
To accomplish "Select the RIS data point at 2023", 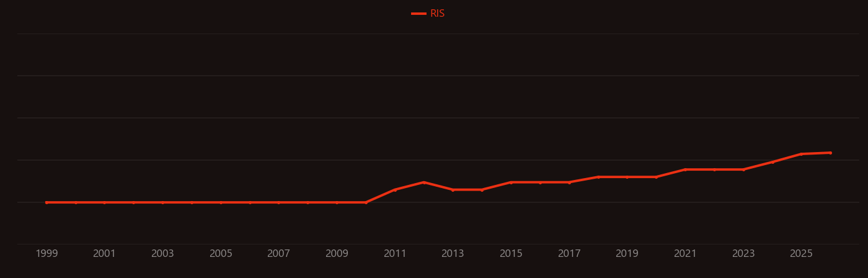I will (743, 169).
